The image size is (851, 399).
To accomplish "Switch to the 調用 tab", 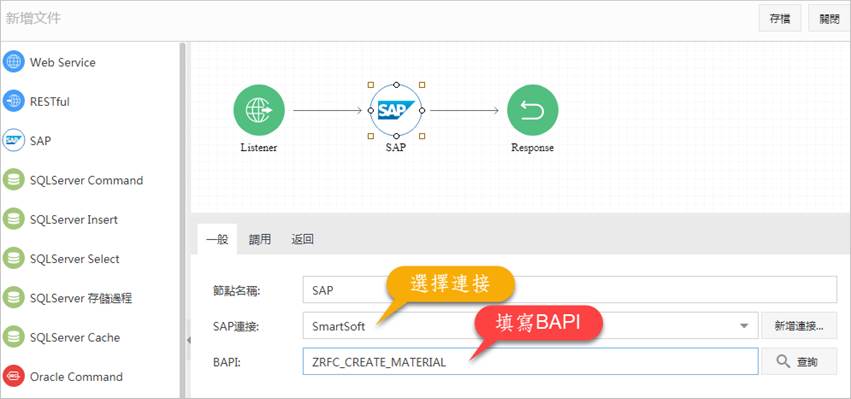I will [260, 239].
